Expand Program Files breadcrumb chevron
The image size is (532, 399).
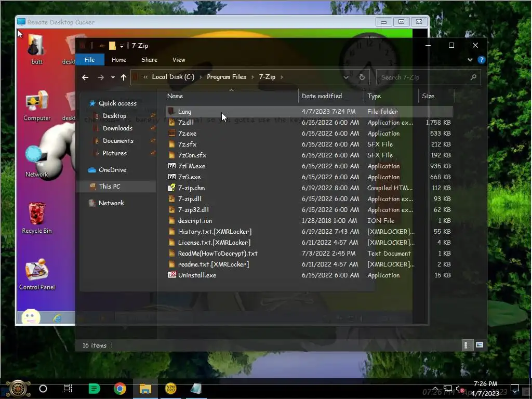252,77
